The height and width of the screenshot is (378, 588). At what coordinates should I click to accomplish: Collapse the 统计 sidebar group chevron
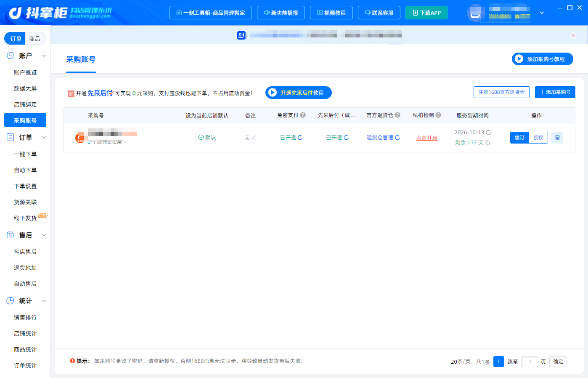pos(44,301)
